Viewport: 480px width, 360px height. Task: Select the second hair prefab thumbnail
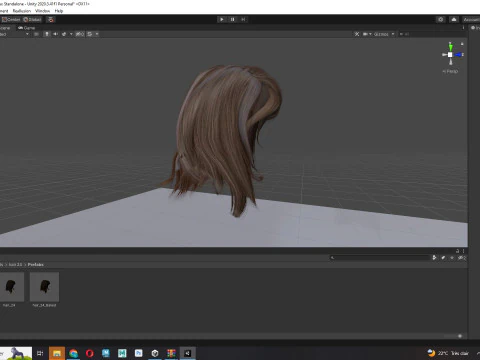coord(44,287)
